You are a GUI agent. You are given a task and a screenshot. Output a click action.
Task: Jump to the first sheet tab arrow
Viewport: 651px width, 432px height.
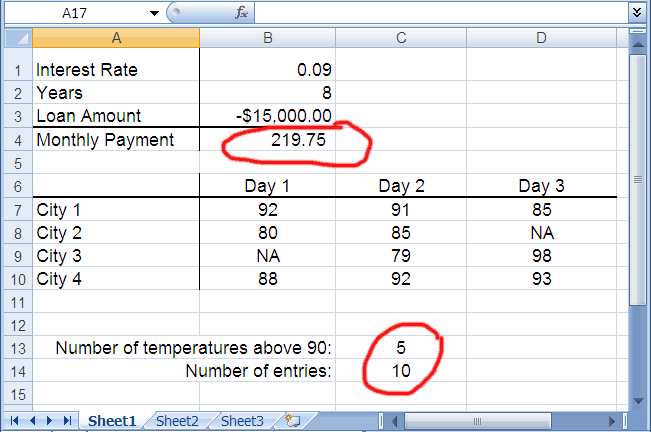click(13, 421)
